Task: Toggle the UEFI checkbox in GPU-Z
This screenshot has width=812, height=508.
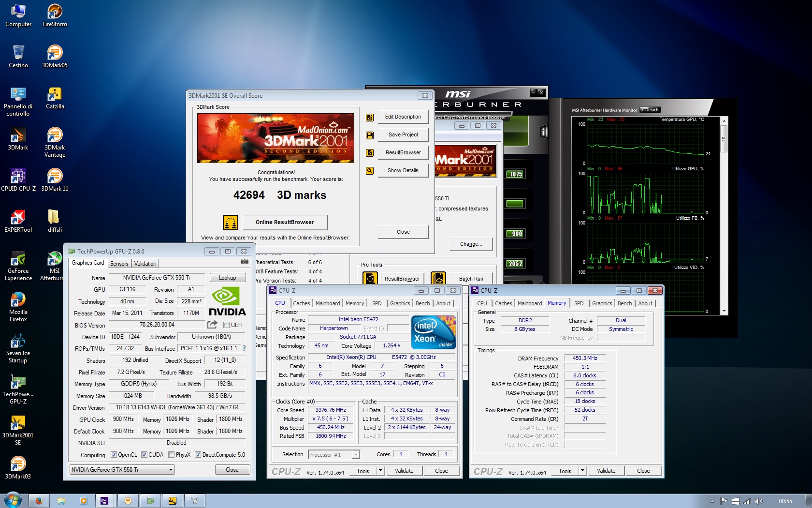Action: (226, 325)
